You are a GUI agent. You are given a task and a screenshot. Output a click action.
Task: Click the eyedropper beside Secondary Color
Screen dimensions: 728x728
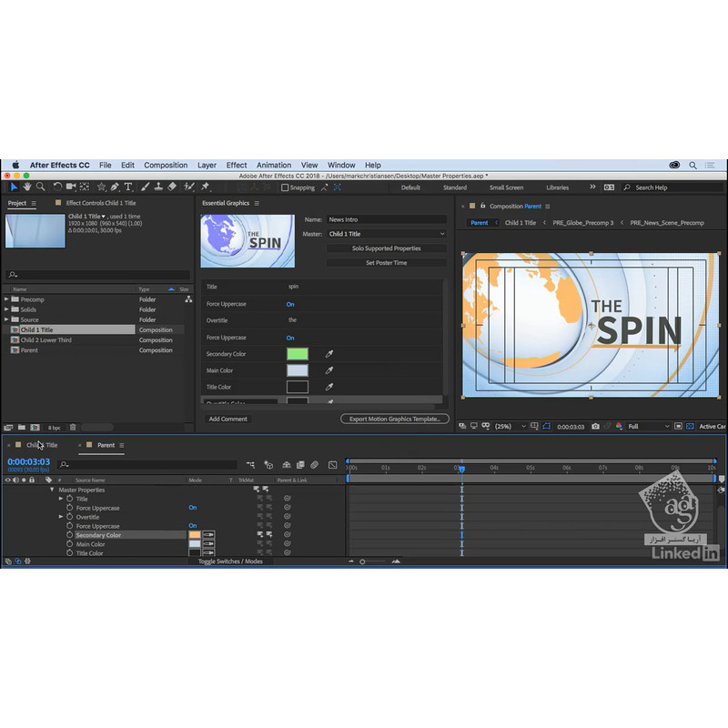coord(330,354)
